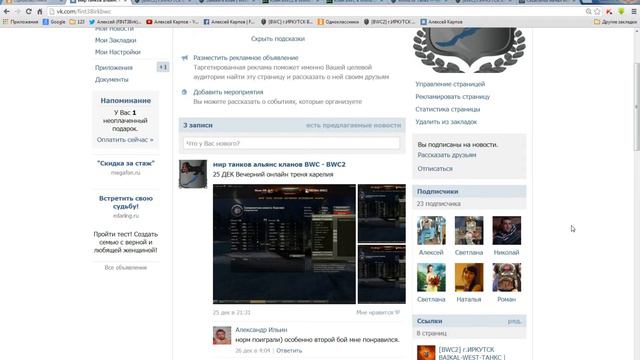Viewport: 640px width, 360px height.
Task: Open Александр Ильин profile name link
Action: tap(261, 329)
